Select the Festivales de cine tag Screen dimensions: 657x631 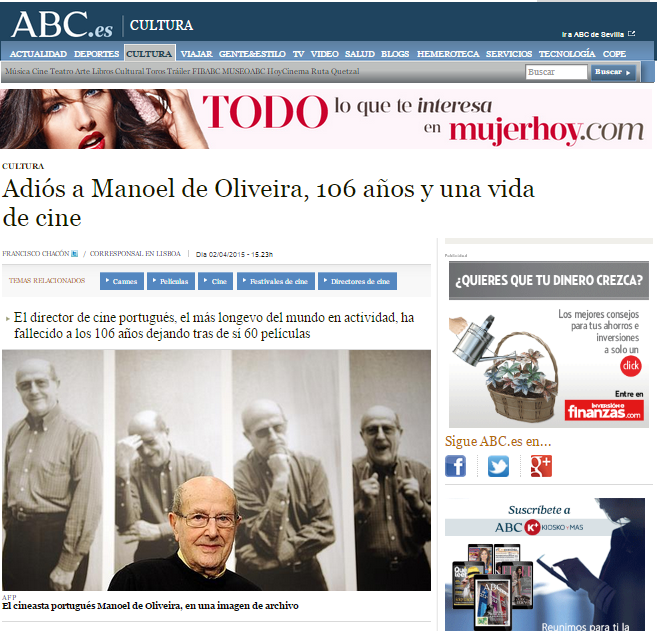[x=276, y=281]
